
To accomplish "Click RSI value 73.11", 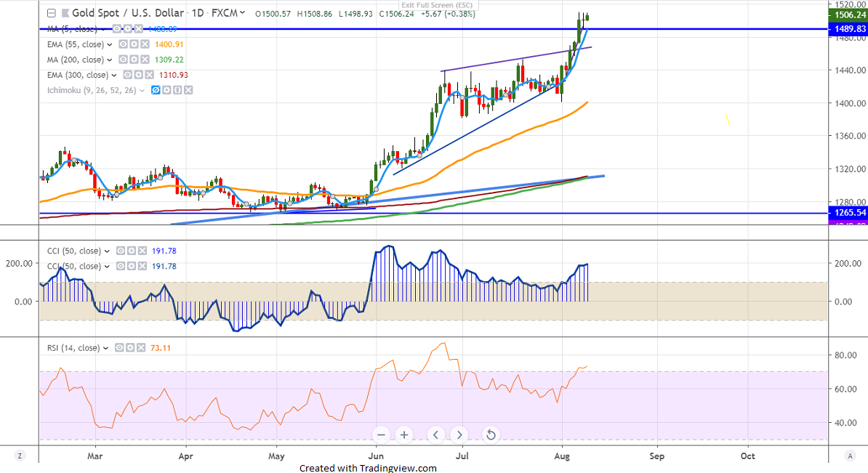I will pos(161,348).
